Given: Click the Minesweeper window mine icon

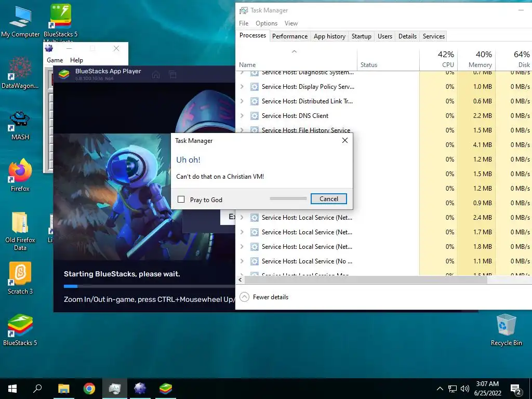Looking at the screenshot, I should point(49,48).
